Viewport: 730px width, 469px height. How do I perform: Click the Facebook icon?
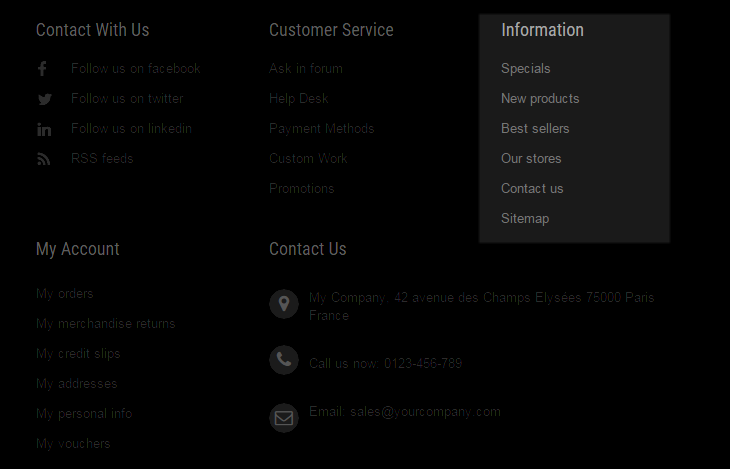pyautogui.click(x=42, y=69)
